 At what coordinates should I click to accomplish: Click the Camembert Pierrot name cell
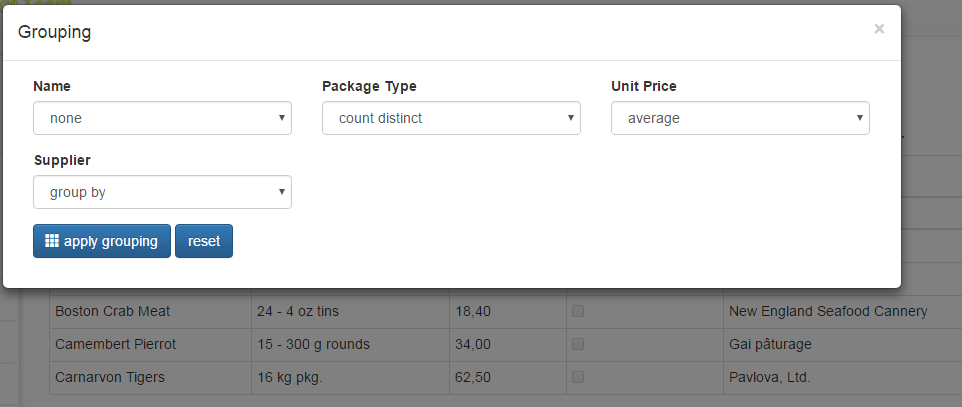150,344
